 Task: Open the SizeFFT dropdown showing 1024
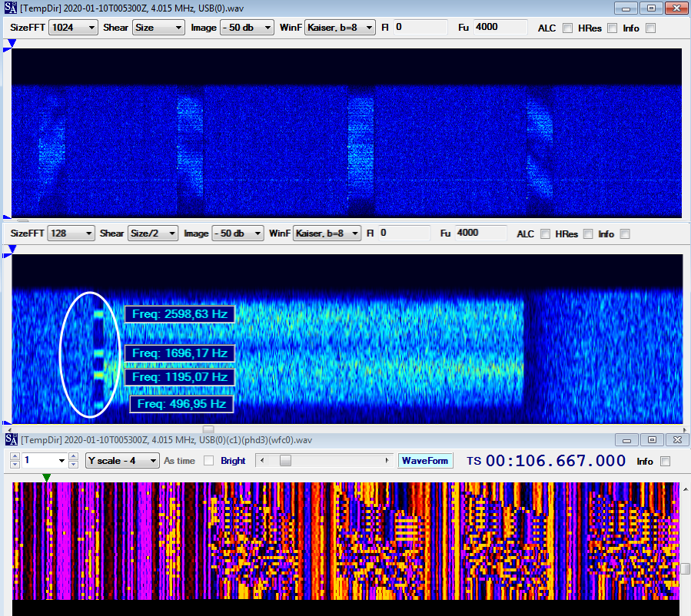click(x=73, y=27)
